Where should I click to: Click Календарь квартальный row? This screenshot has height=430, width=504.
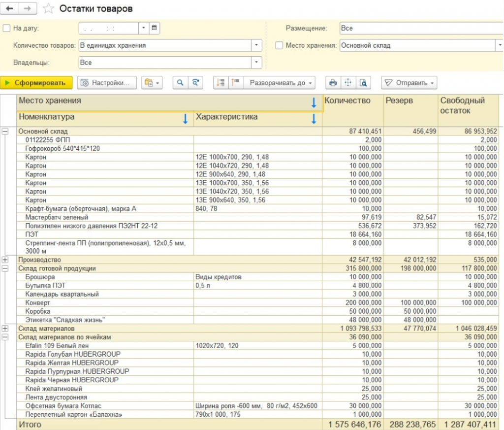point(257,294)
